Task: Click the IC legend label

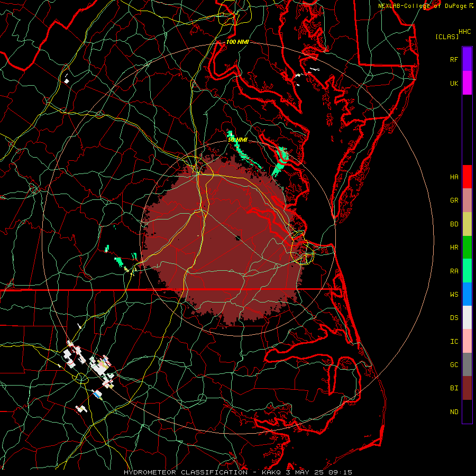Action: (x=454, y=342)
